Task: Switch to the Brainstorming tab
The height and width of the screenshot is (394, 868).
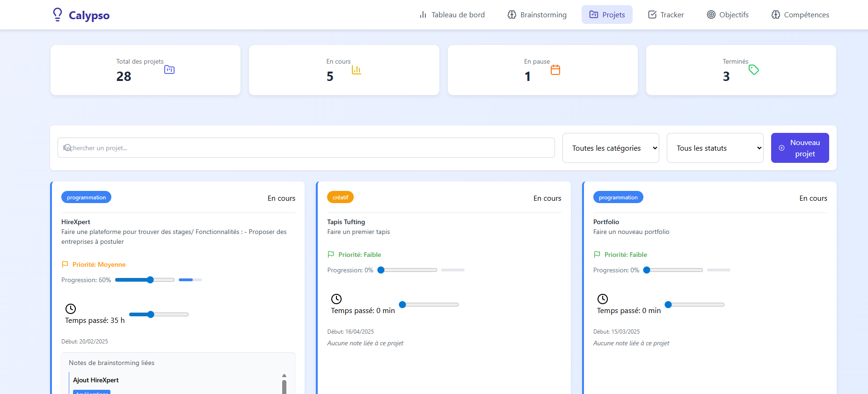Action: coord(537,15)
